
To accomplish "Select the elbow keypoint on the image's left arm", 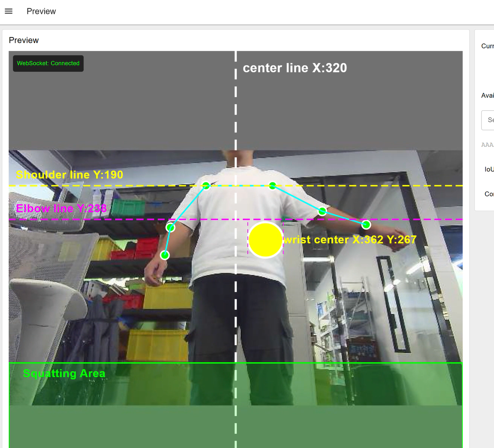I will pyautogui.click(x=170, y=227).
